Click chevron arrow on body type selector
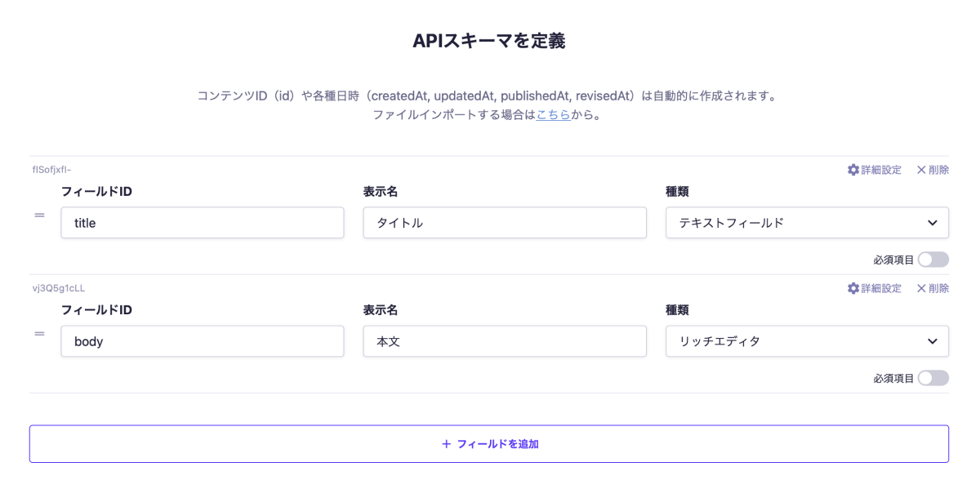This screenshot has width=980, height=489. [933, 341]
